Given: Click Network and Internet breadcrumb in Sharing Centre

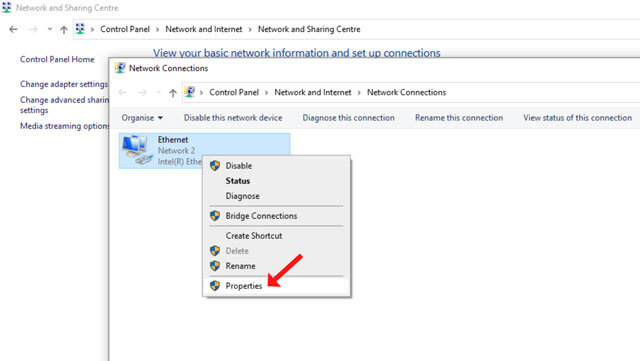Looking at the screenshot, I should [204, 29].
